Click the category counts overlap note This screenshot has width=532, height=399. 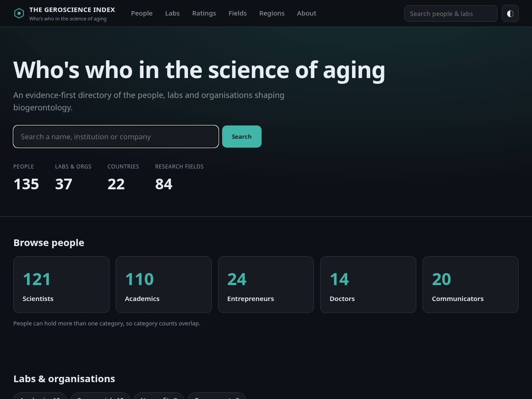(x=107, y=324)
